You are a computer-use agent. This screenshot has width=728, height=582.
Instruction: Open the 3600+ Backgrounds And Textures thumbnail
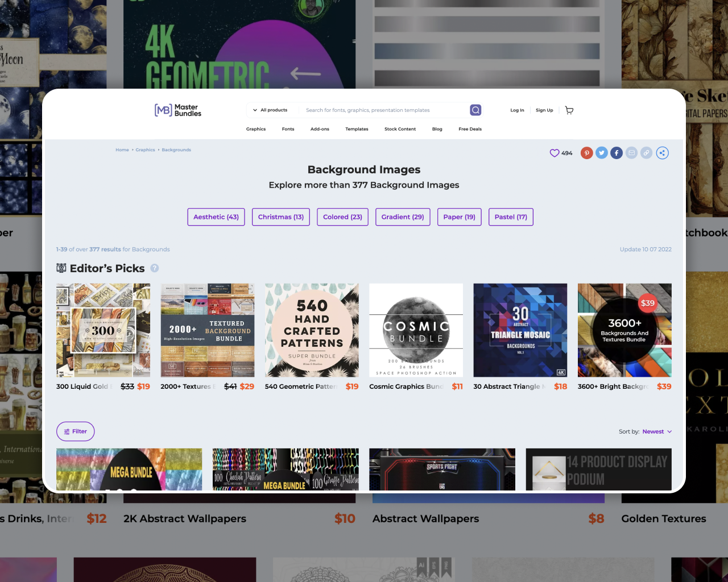click(x=624, y=330)
